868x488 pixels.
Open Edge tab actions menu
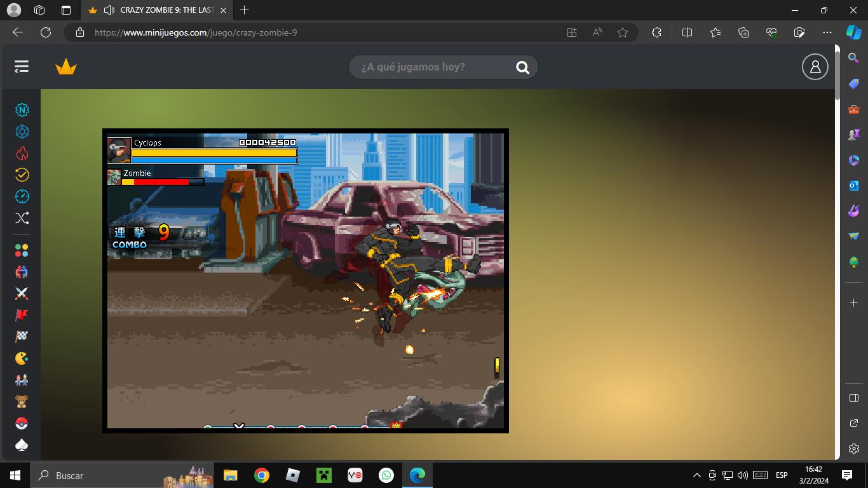tap(66, 10)
